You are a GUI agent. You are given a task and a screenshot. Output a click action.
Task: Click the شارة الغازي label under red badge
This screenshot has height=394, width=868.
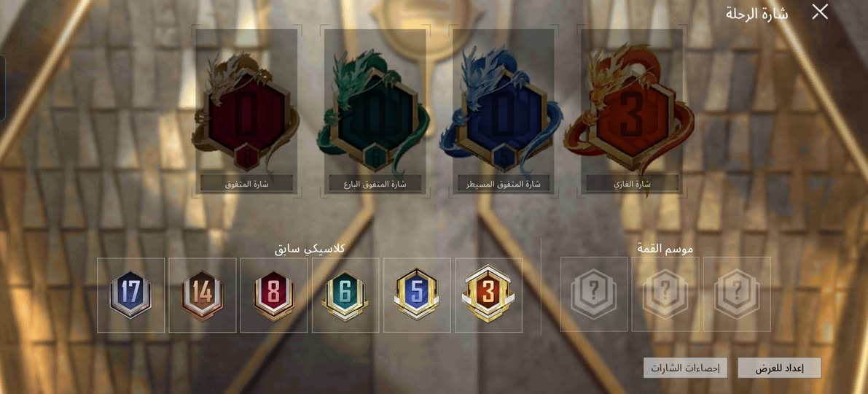pyautogui.click(x=632, y=183)
